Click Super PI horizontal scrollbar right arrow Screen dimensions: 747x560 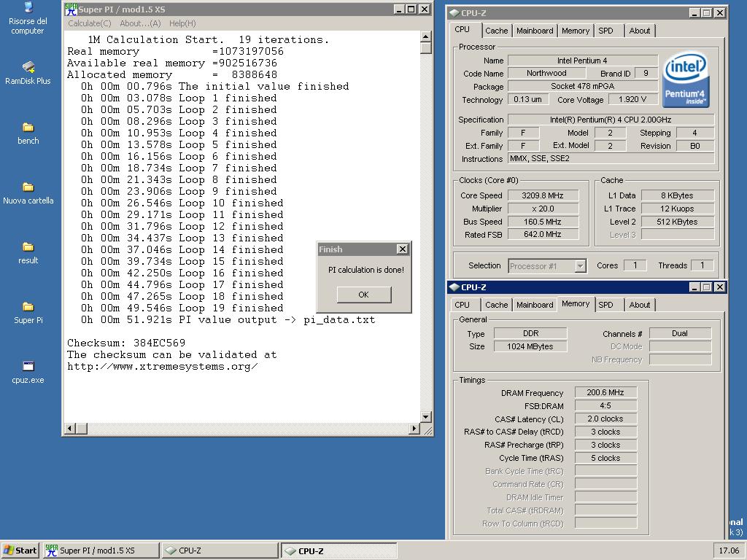(414, 429)
